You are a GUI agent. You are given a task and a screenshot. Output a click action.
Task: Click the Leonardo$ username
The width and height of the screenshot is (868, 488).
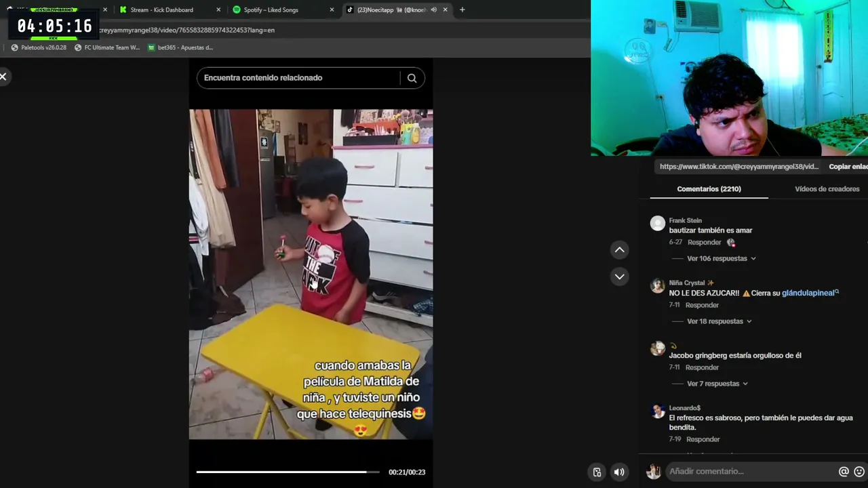(684, 408)
